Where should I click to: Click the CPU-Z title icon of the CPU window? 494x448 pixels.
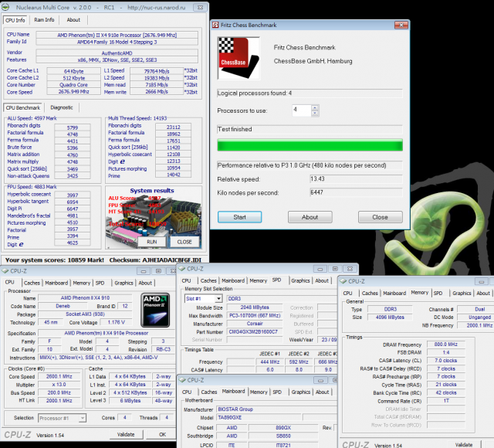(5, 271)
